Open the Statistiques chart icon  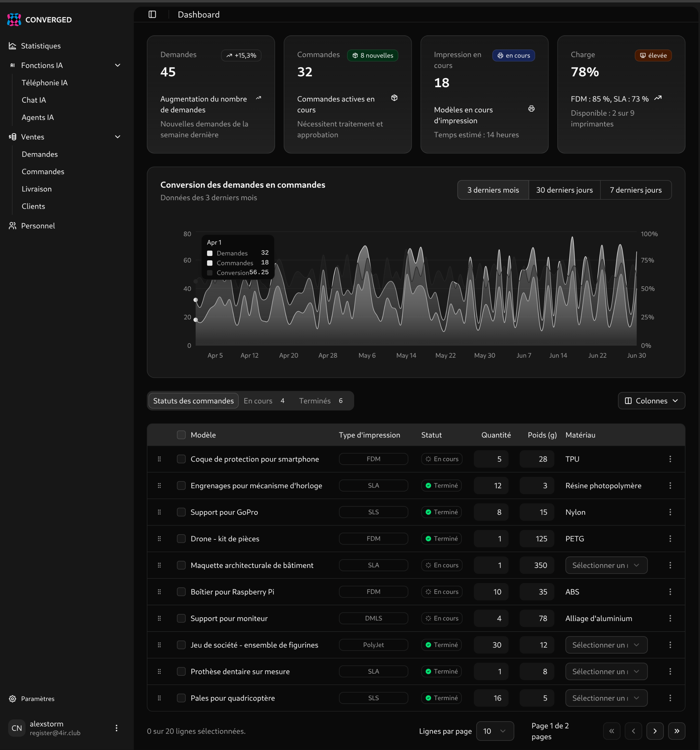[x=12, y=46]
